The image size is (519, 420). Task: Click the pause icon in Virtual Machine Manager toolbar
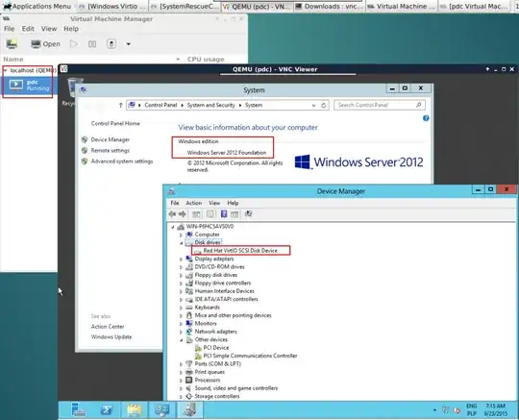click(x=92, y=43)
